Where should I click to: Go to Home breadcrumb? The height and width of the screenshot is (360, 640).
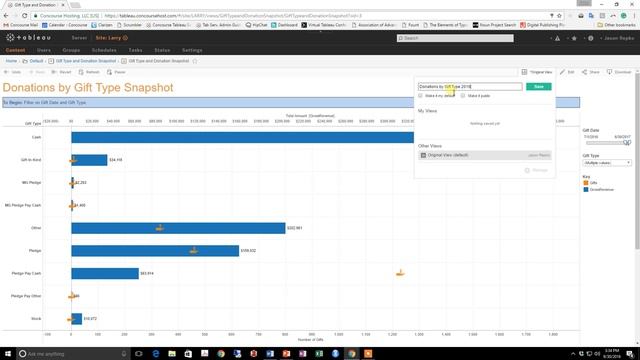[x=11, y=61]
